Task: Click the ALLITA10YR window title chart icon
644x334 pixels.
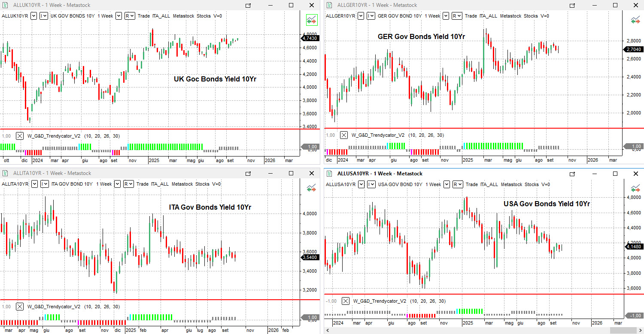Action: (x=5, y=173)
